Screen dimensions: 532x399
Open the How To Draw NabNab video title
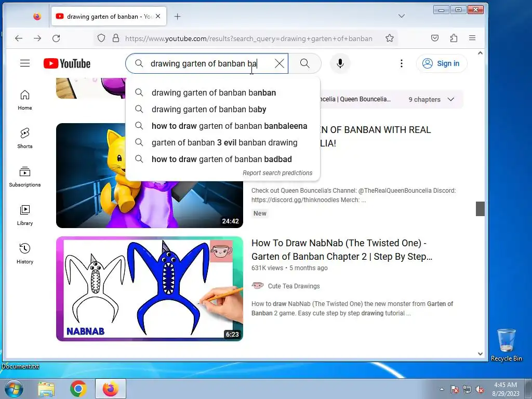342,250
